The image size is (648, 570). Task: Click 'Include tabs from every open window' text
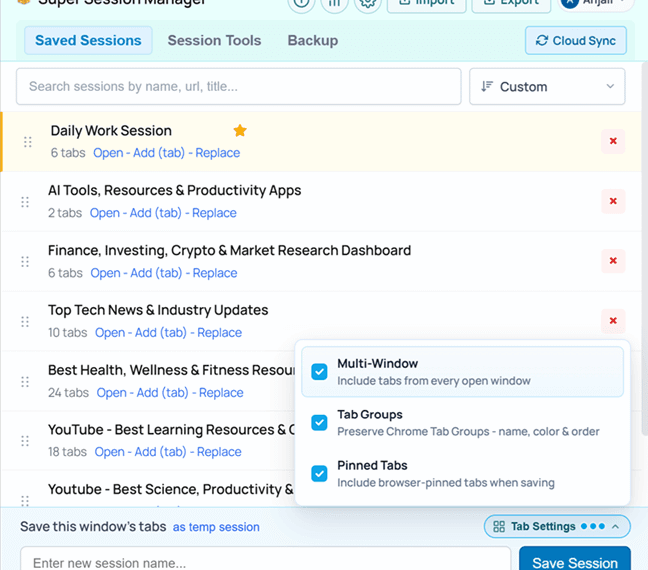click(x=434, y=381)
